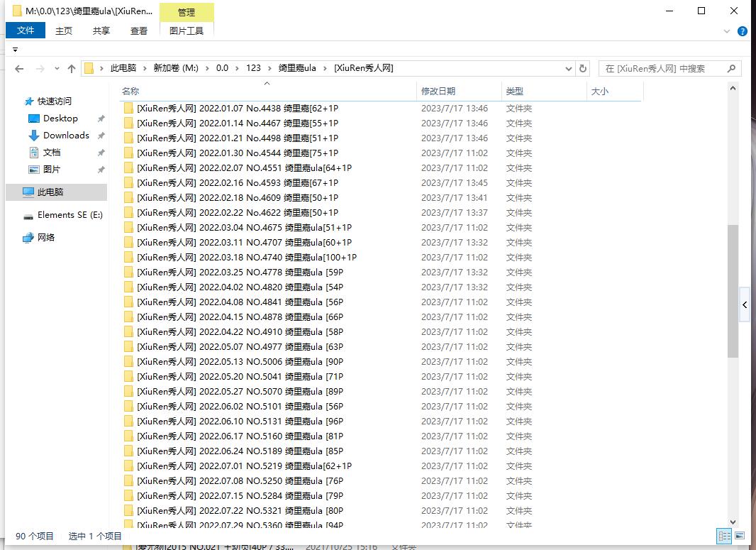Switch to the 查看 ribbon tab

pos(139,31)
